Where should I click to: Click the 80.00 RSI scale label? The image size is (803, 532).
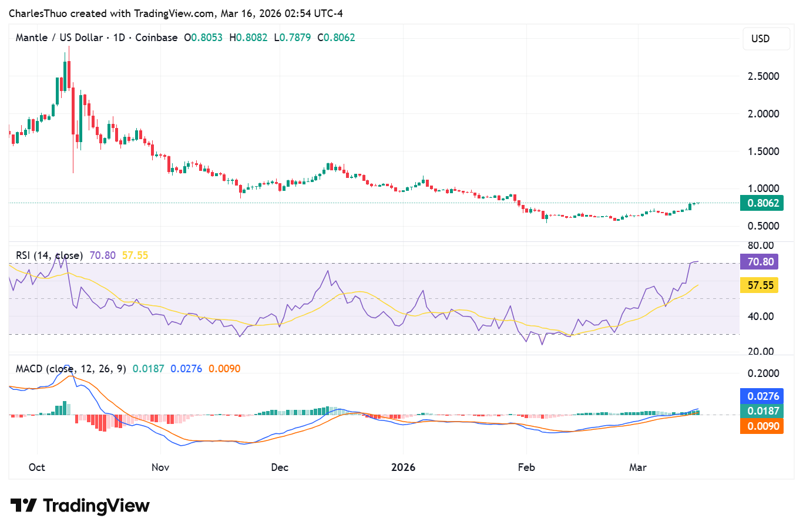pyautogui.click(x=760, y=245)
